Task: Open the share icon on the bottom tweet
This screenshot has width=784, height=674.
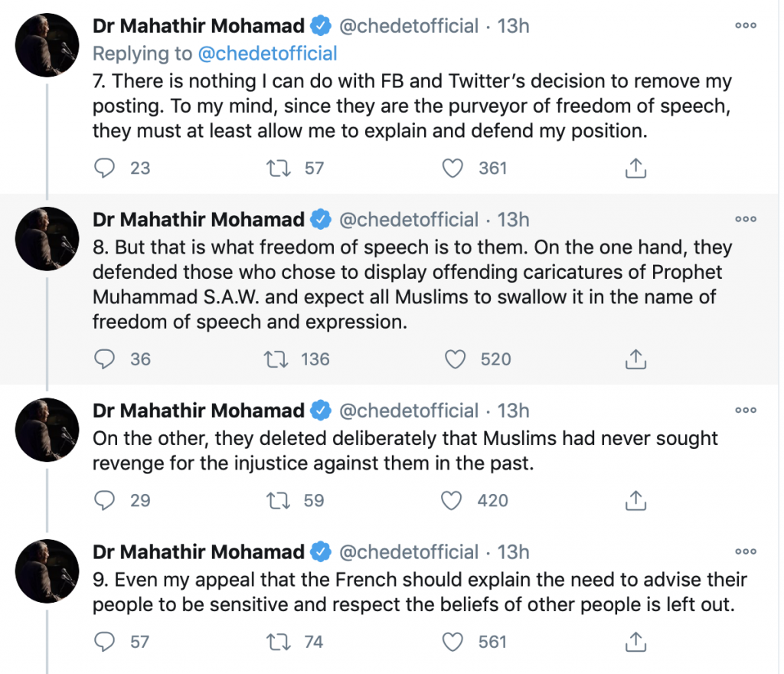Action: pos(635,642)
